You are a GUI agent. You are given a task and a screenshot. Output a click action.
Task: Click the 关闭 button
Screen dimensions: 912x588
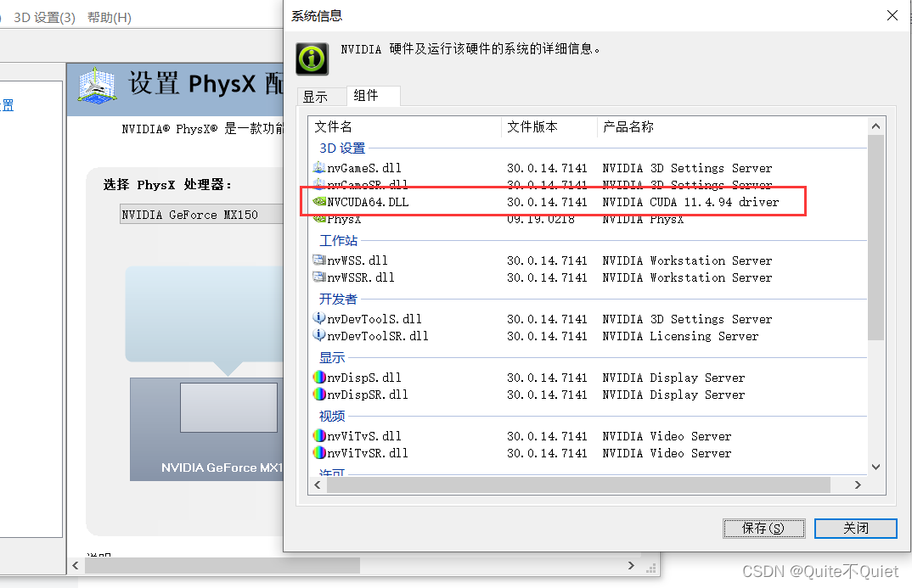coord(856,528)
